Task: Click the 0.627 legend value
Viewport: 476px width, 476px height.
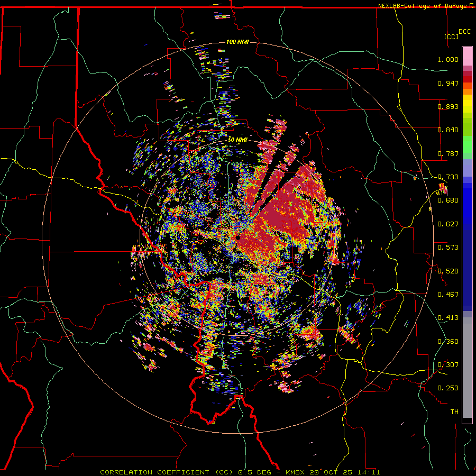Action: point(448,224)
